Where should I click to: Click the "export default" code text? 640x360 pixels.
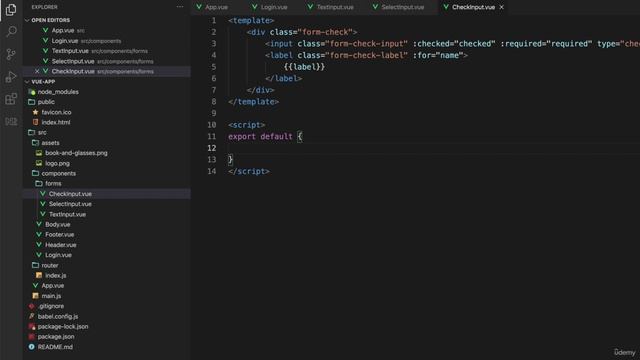coord(260,137)
